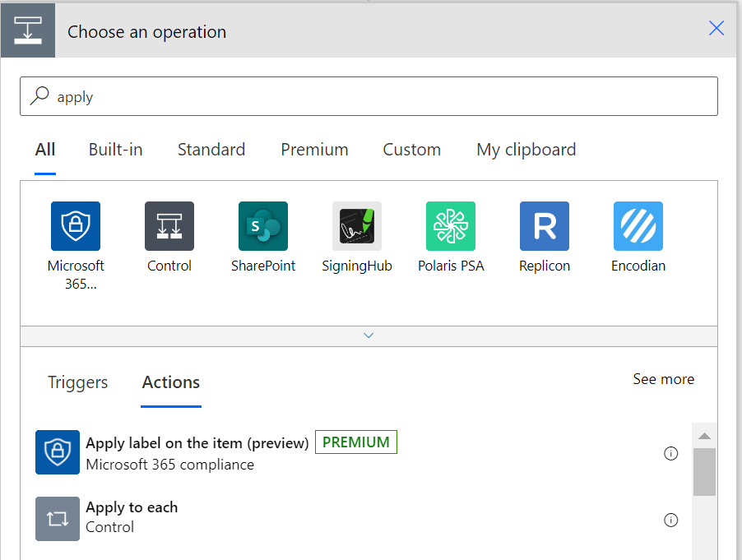Click the operation search box
This screenshot has width=742, height=560.
pos(369,97)
